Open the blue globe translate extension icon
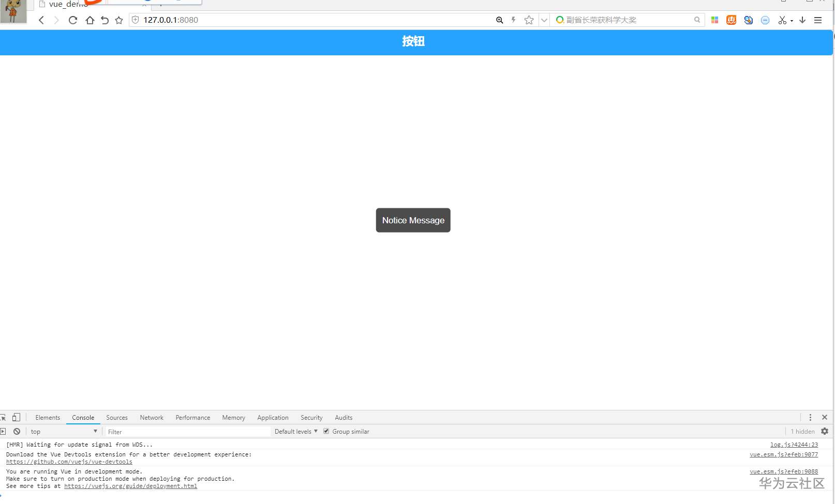The width and height of the screenshot is (835, 504). coord(748,20)
